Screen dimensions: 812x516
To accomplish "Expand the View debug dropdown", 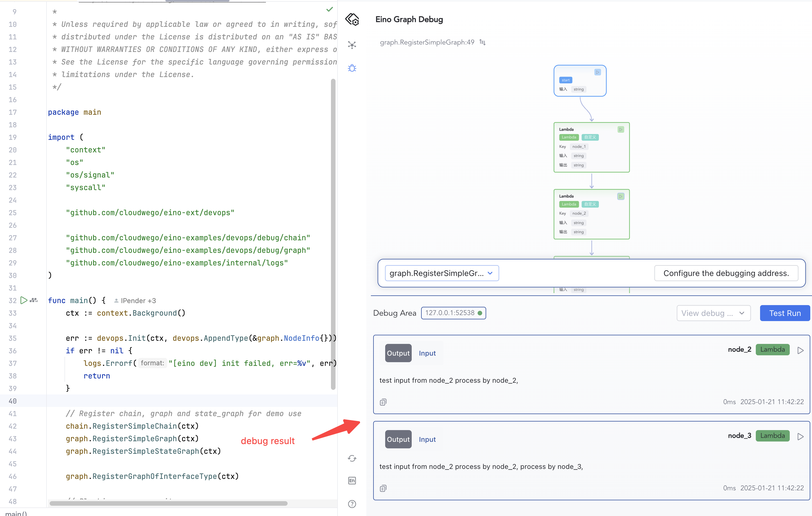I will pyautogui.click(x=713, y=313).
